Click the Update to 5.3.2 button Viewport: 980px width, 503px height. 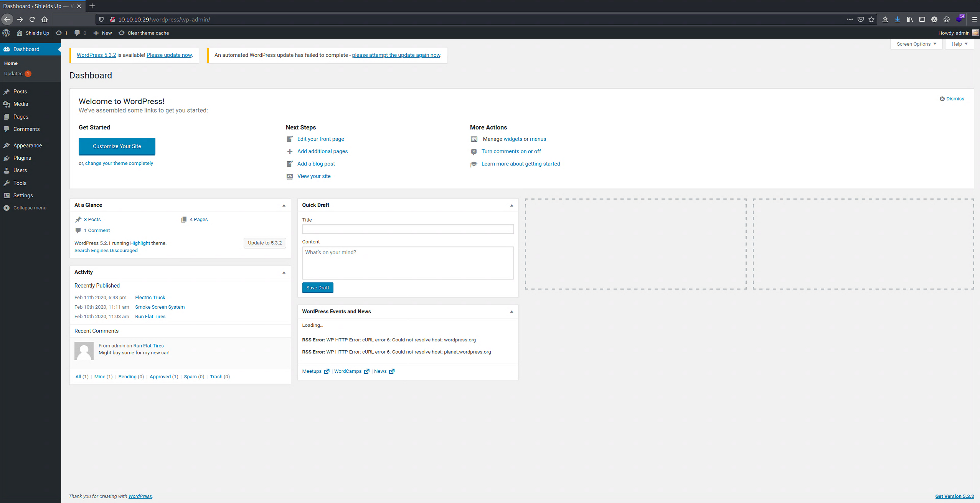(264, 243)
